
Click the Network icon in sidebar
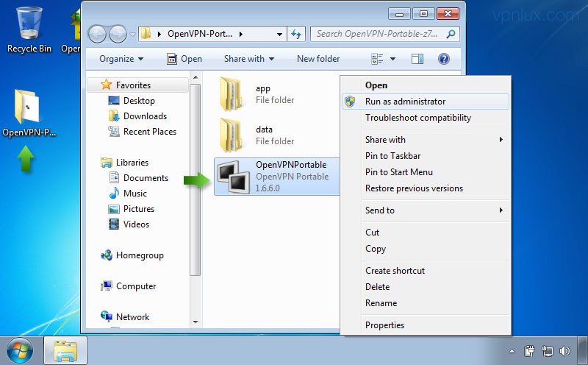(x=107, y=317)
